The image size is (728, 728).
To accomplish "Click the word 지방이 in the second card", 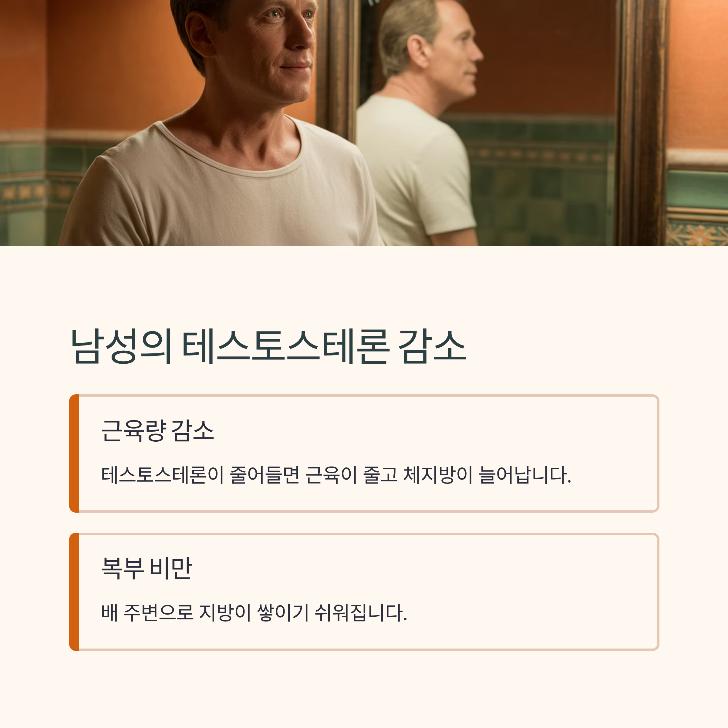I will pyautogui.click(x=225, y=613).
